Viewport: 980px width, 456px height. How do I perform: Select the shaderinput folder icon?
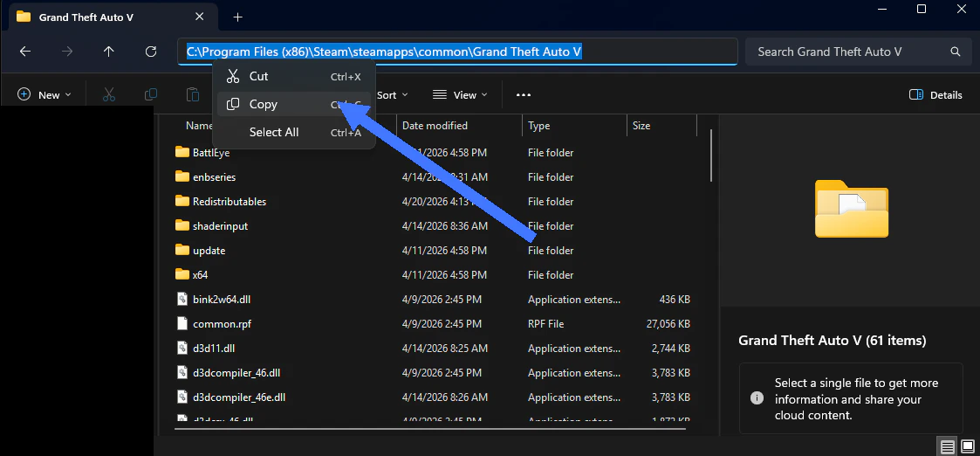tap(182, 225)
